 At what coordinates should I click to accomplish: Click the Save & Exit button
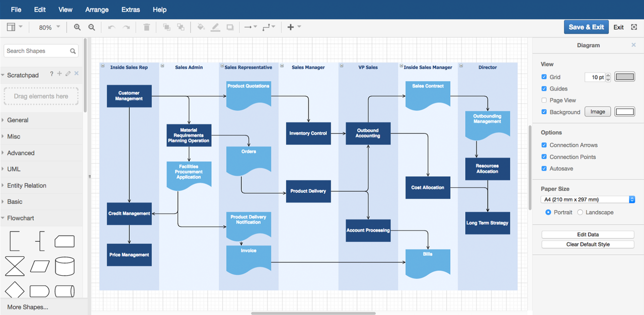[x=586, y=27]
